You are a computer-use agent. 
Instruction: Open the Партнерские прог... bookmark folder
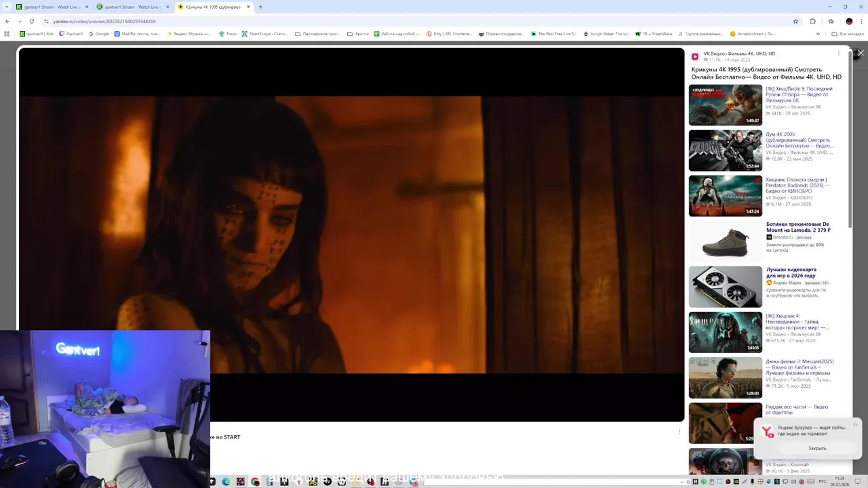click(x=318, y=33)
